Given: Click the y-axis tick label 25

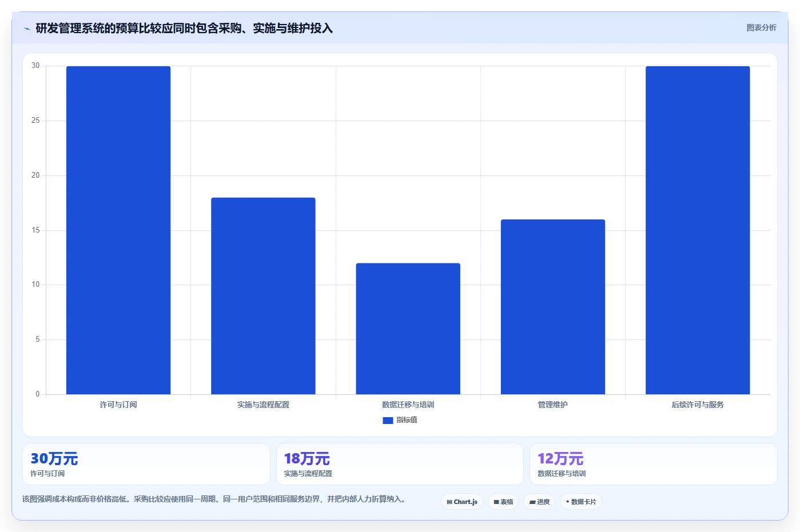Looking at the screenshot, I should [x=35, y=121].
